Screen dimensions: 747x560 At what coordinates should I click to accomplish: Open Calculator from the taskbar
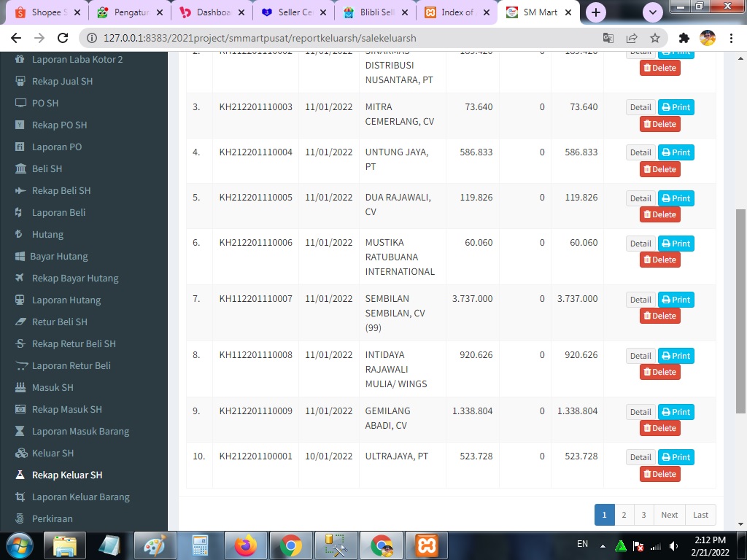click(200, 545)
